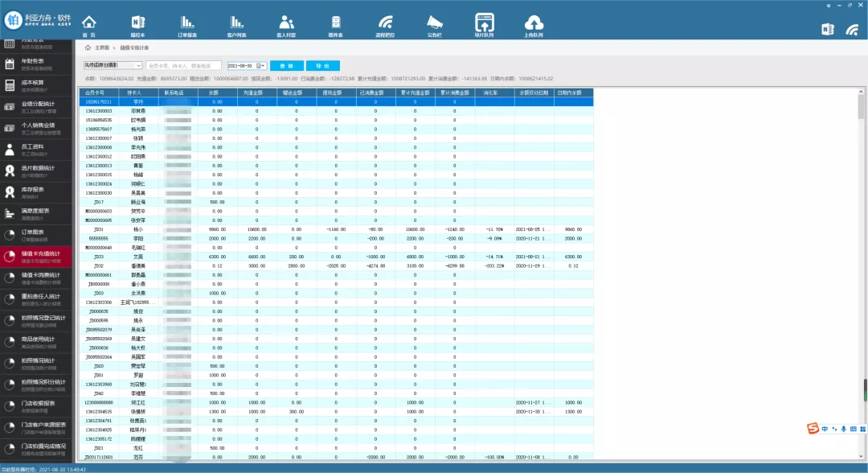This screenshot has width=868, height=473.
Task: Click the 拍照情况登记统计 pie icon
Action: point(10,321)
